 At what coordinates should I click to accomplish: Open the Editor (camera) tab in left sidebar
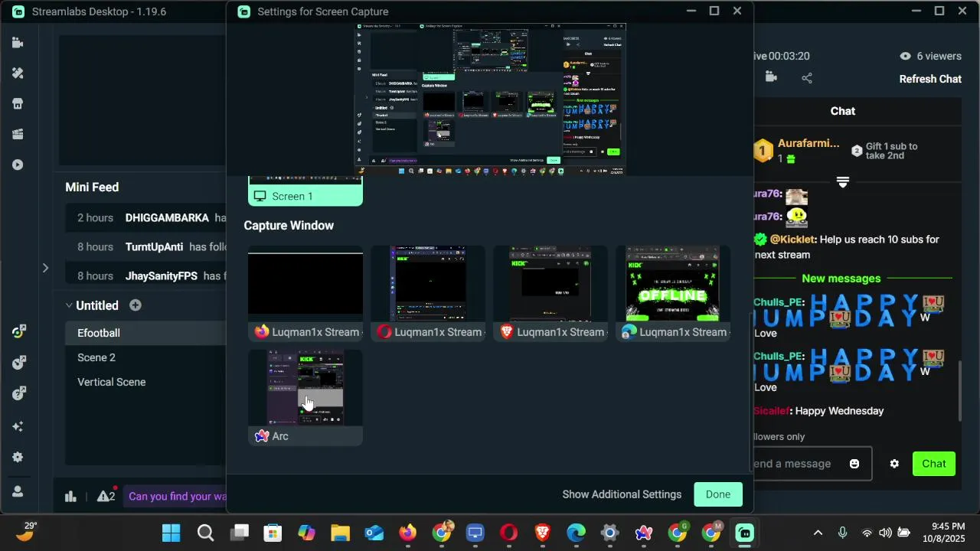coord(18,43)
